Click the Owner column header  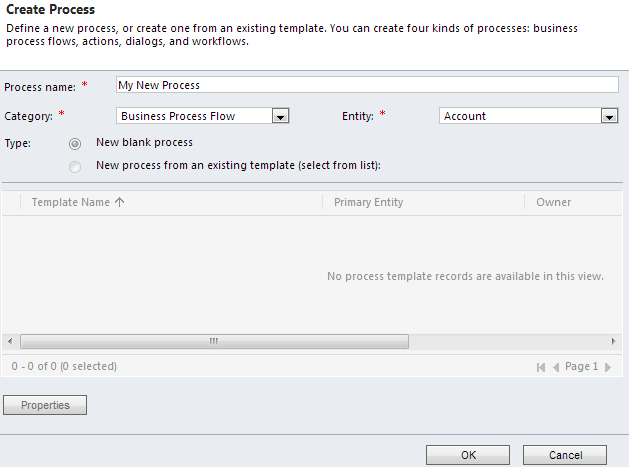554,202
